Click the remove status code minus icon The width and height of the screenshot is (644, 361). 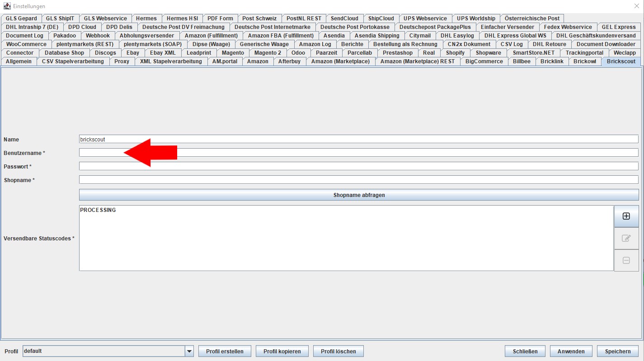coord(626,260)
